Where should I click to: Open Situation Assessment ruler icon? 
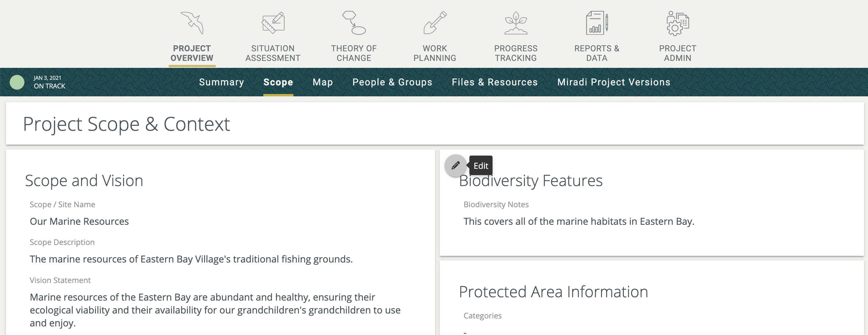click(x=273, y=23)
